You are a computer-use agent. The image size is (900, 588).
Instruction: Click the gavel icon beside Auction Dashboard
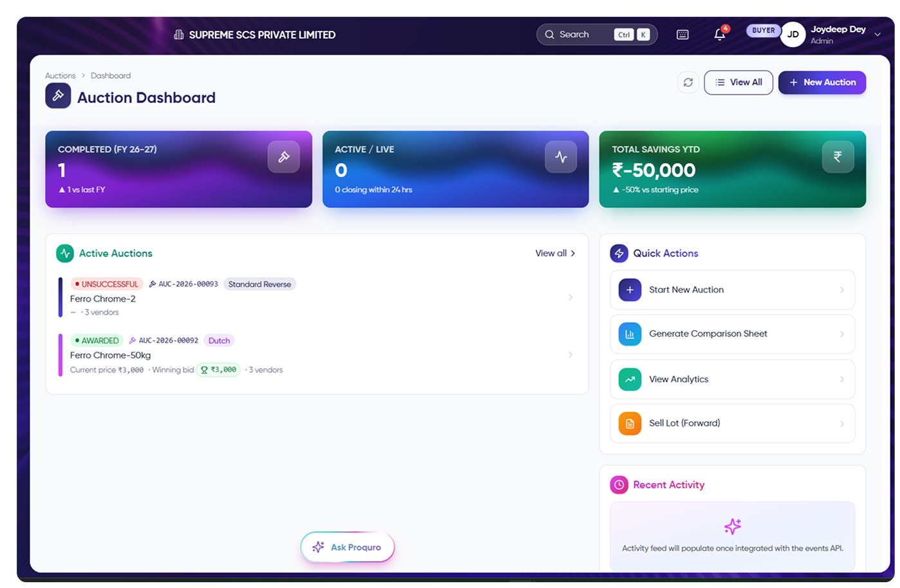click(58, 96)
